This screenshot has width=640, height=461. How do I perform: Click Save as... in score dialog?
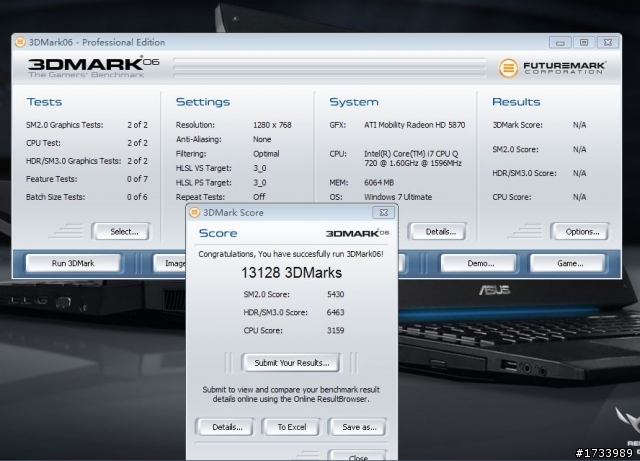coord(359,427)
